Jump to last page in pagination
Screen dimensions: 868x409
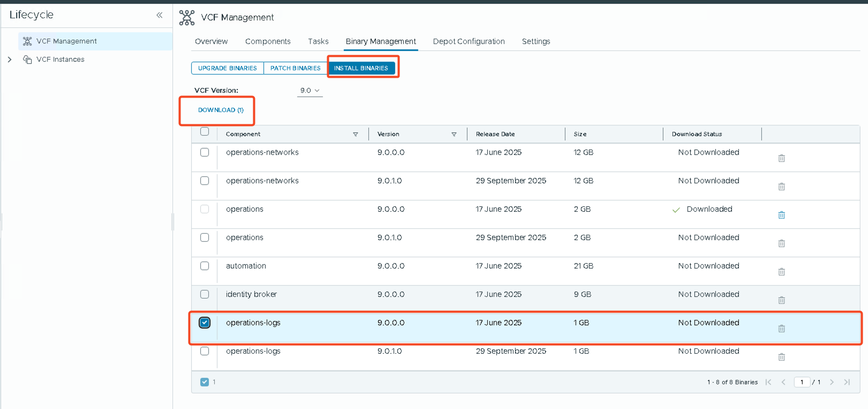tap(847, 382)
